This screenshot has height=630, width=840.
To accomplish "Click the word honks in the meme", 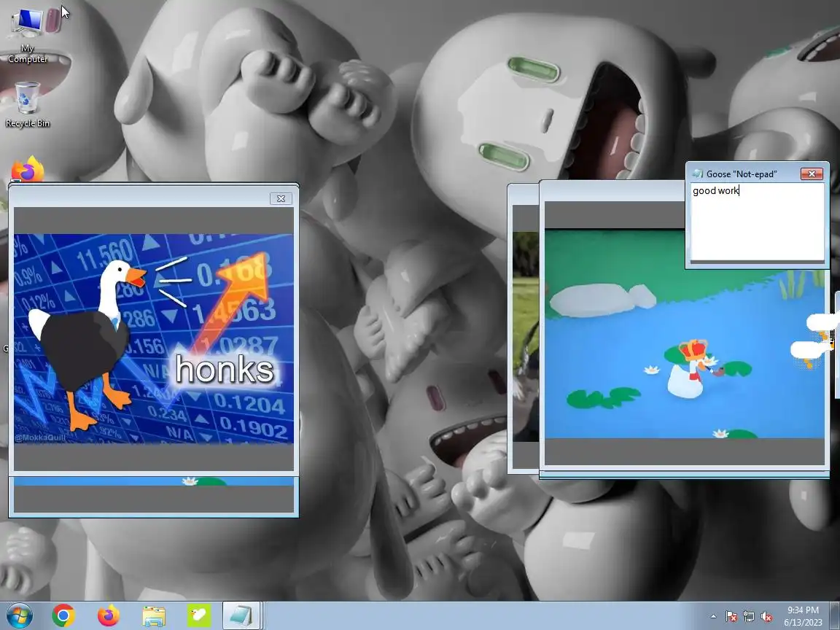I will pyautogui.click(x=225, y=369).
